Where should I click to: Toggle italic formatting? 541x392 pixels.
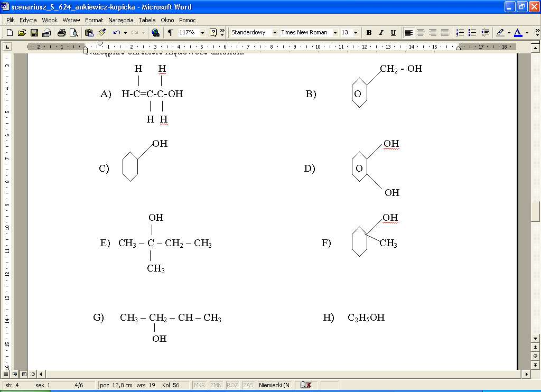tap(381, 32)
